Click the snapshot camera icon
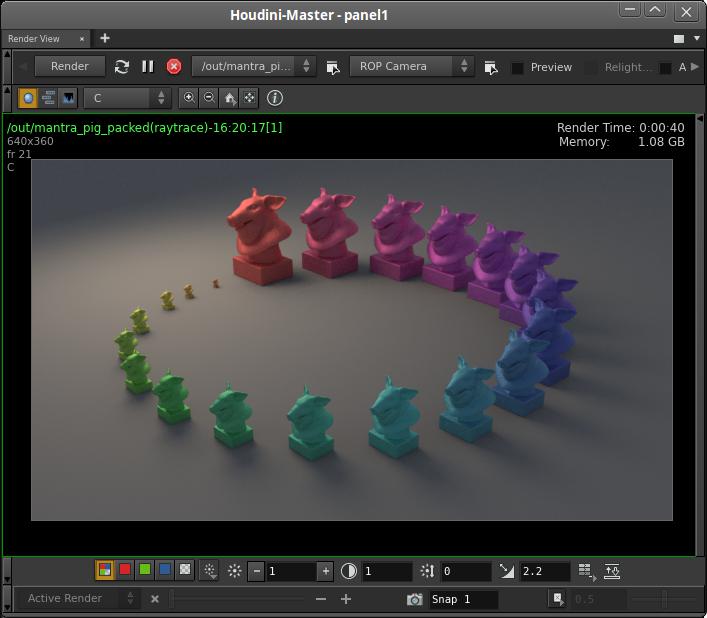This screenshot has width=707, height=618. (414, 599)
